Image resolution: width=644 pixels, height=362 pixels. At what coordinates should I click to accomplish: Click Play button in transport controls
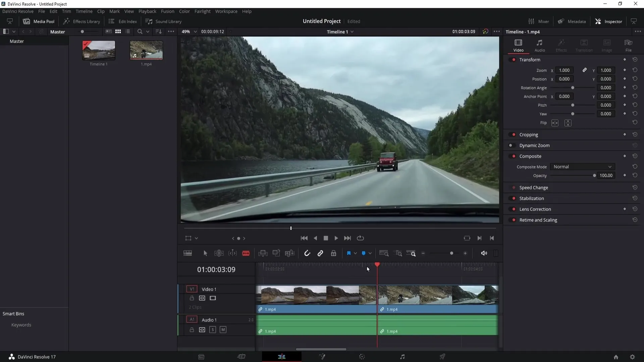point(336,238)
